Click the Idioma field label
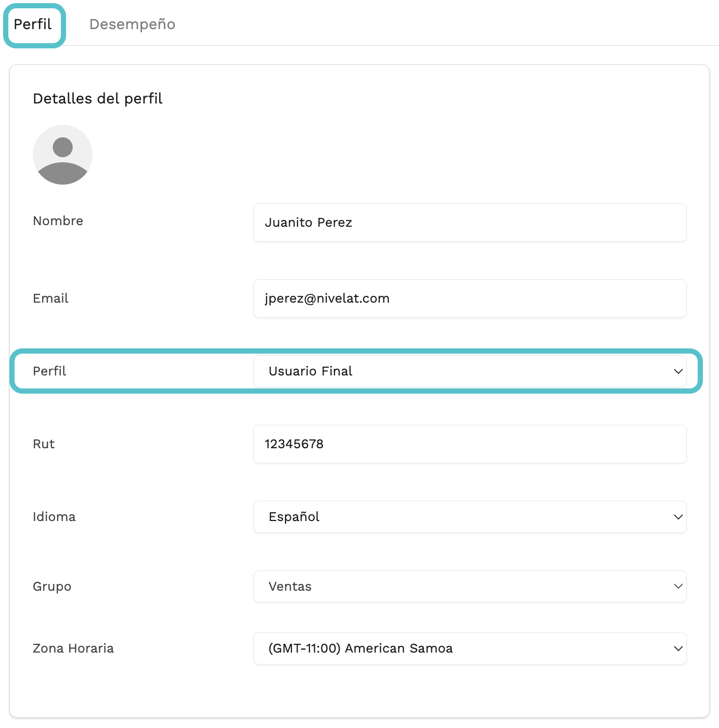The image size is (719, 728). [54, 517]
